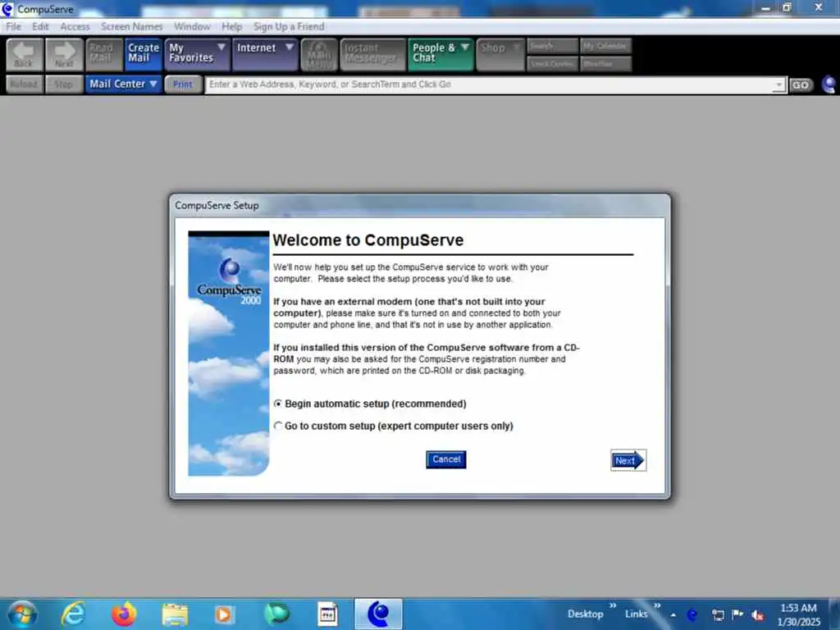Expand the Links toolbar chevron

[x=657, y=605]
